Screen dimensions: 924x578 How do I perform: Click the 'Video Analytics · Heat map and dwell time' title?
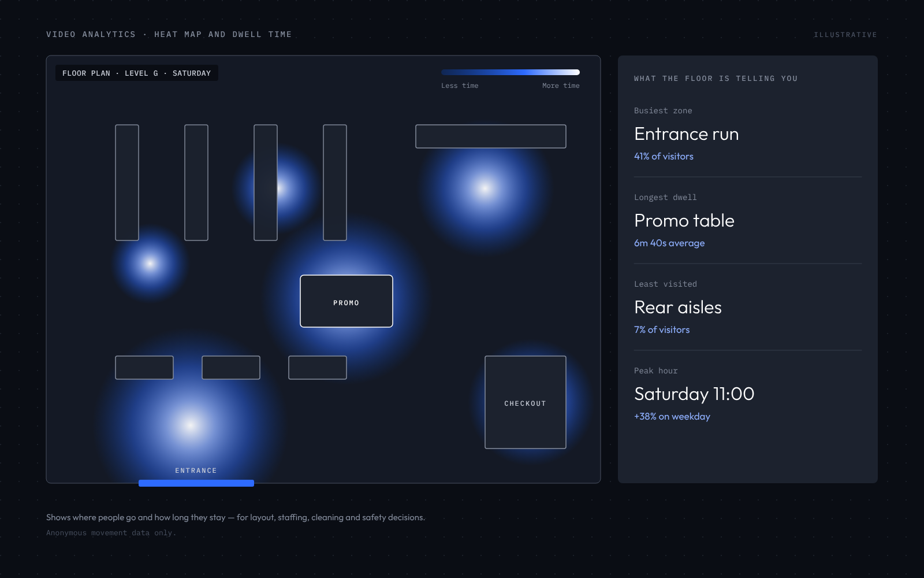click(x=169, y=35)
